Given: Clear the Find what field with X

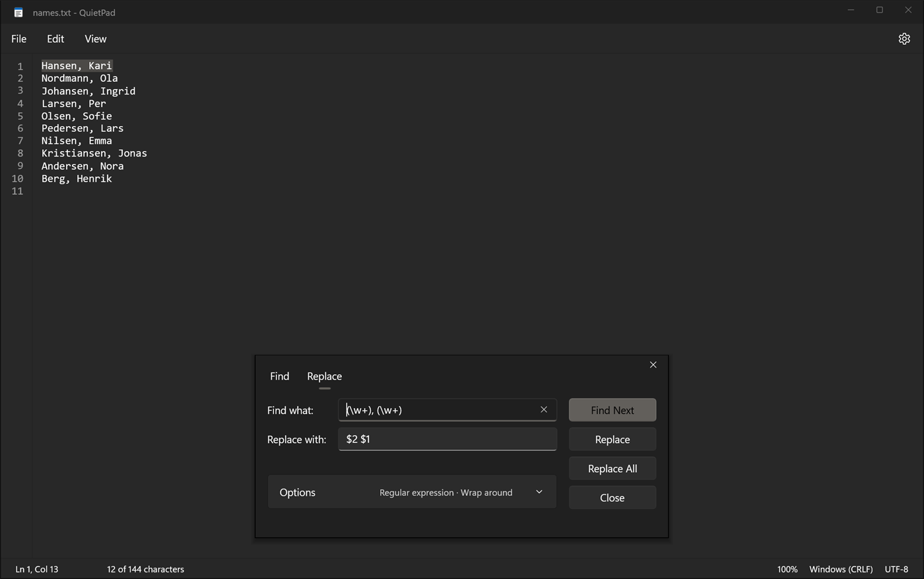Looking at the screenshot, I should (544, 410).
